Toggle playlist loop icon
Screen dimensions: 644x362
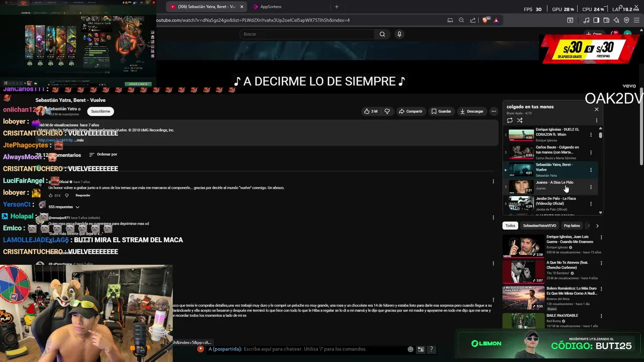pos(510,120)
